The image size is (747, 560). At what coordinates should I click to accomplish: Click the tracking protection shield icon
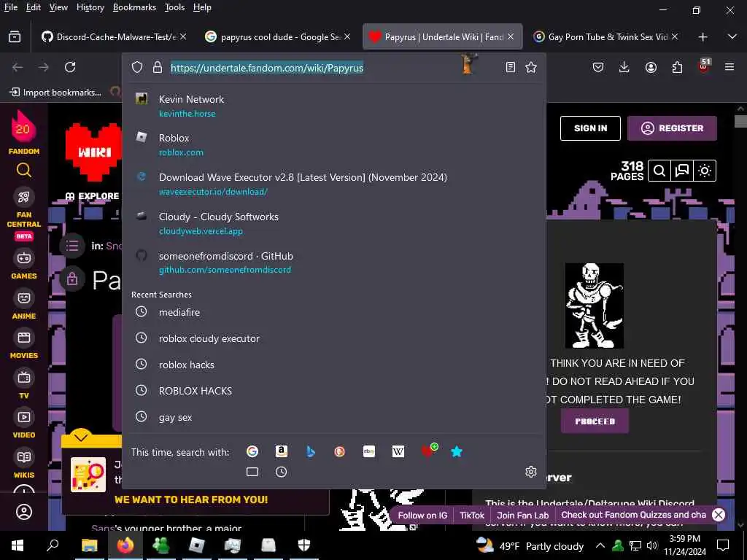(137, 67)
